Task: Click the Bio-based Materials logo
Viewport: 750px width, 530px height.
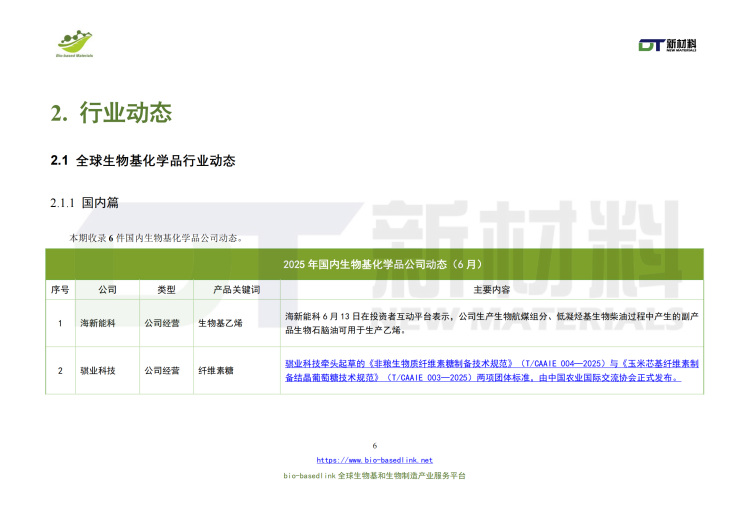Action: pyautogui.click(x=75, y=43)
